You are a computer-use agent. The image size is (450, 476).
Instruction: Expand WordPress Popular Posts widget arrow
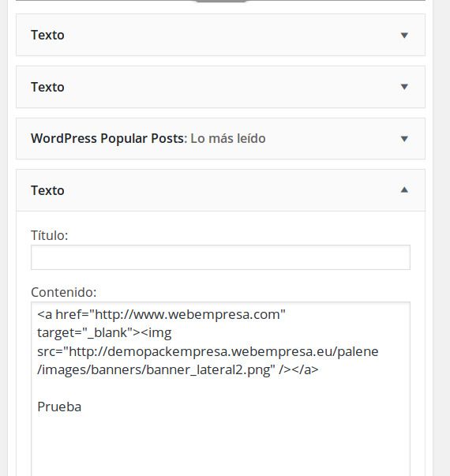404,139
